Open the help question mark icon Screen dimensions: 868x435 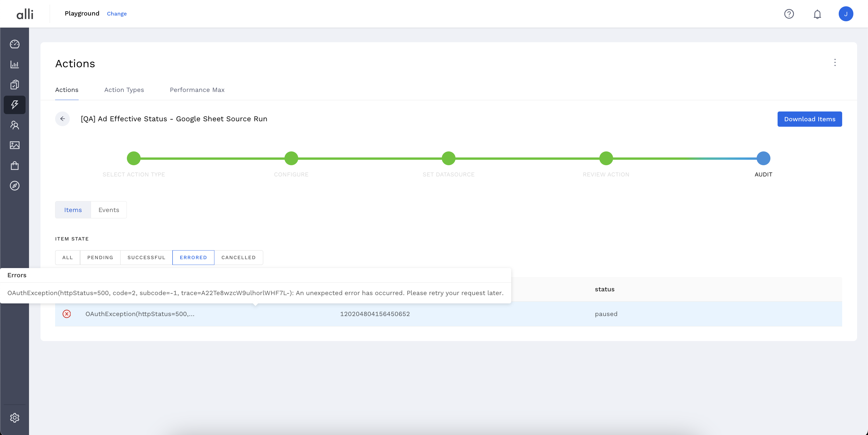789,14
